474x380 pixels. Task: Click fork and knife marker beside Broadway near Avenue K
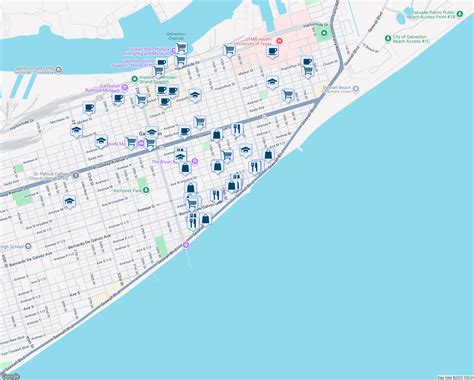click(237, 130)
